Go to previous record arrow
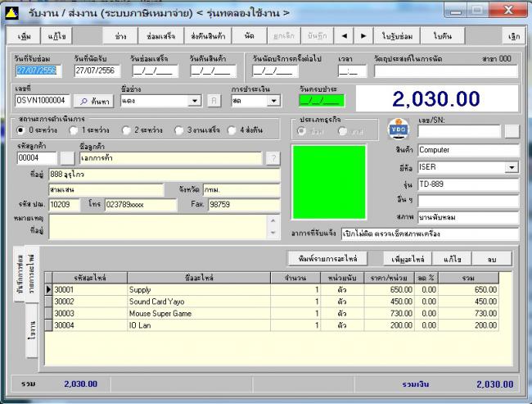 [x=344, y=38]
